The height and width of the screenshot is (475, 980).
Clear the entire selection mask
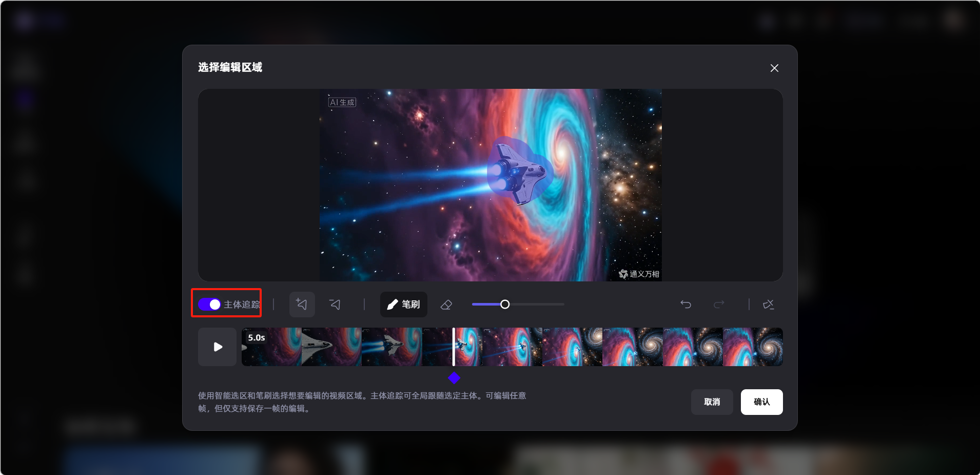pyautogui.click(x=768, y=305)
